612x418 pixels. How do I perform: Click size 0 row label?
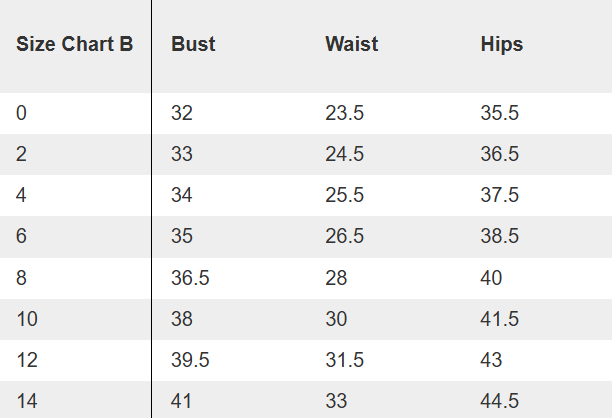point(21,113)
